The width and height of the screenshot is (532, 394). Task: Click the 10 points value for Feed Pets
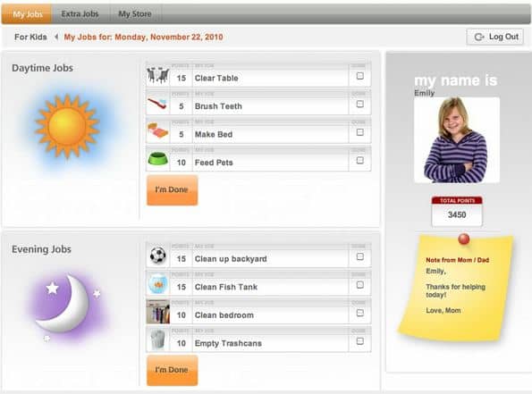182,163
